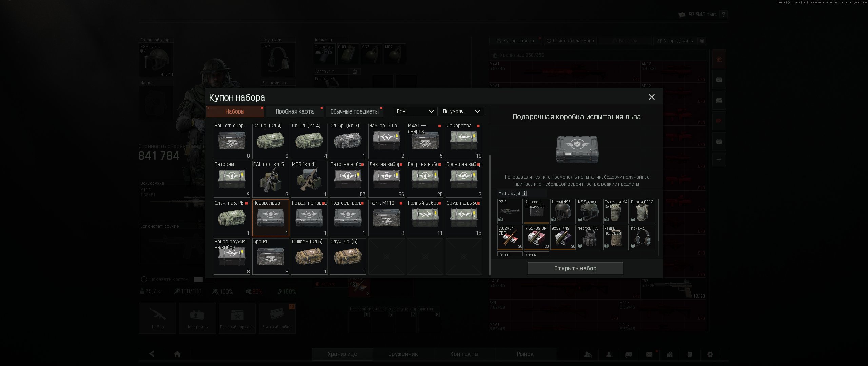Image resolution: width=868 pixels, height=366 pixels.
Task: Click the KSS такт. helmet reward
Action: point(589,211)
